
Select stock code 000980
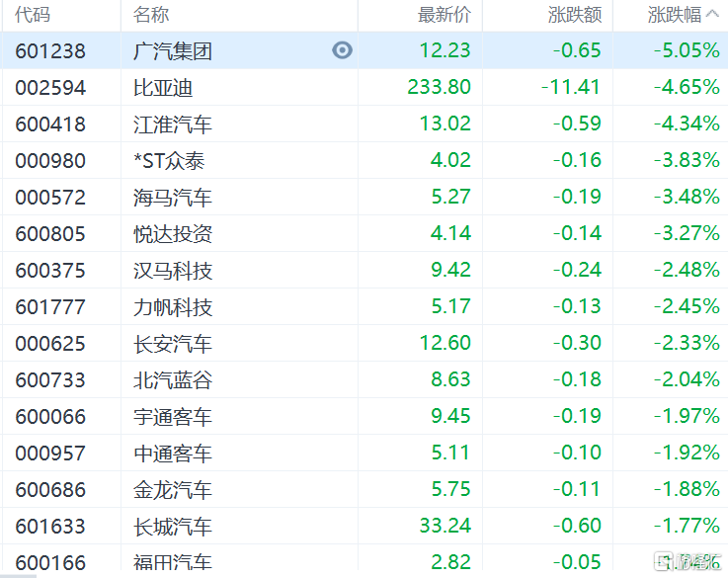click(x=50, y=161)
